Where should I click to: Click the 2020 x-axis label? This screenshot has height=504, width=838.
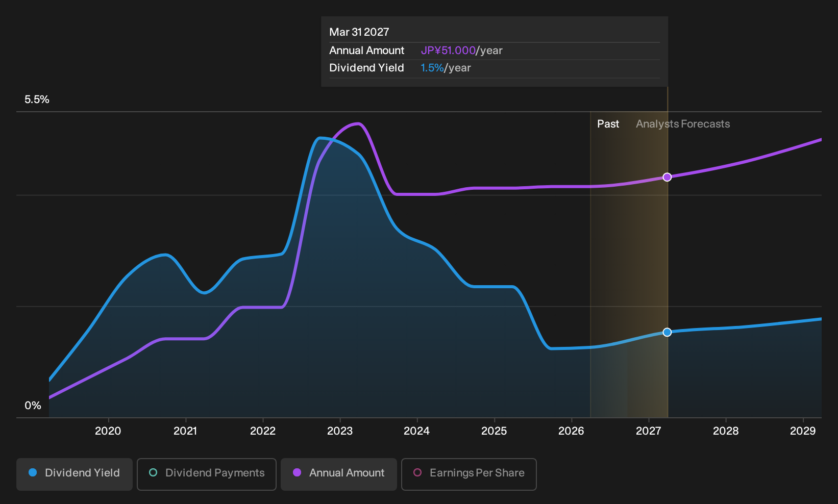pos(108,431)
